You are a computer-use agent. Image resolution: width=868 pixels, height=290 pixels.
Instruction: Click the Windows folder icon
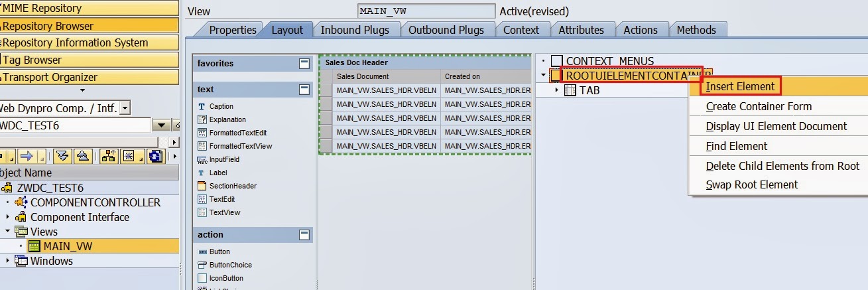(21, 261)
